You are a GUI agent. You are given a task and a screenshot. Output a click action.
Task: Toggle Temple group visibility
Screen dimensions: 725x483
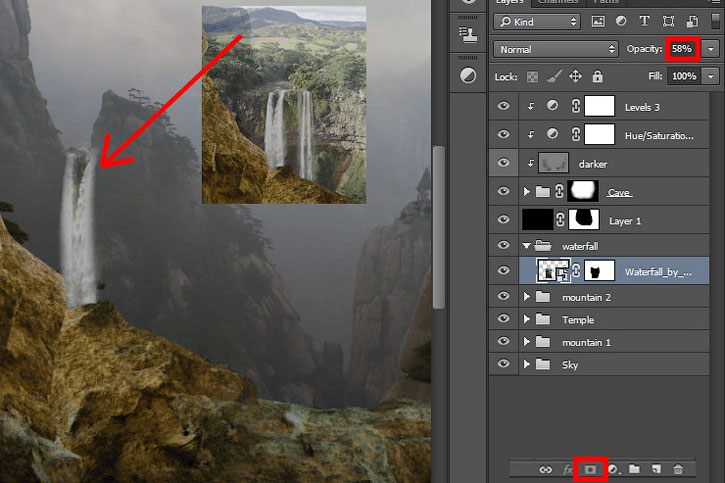[x=504, y=318]
